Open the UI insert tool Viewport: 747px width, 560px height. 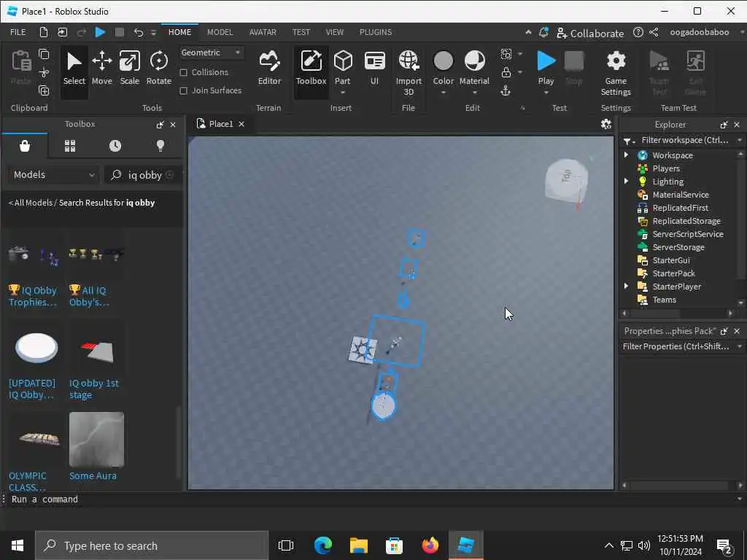374,68
